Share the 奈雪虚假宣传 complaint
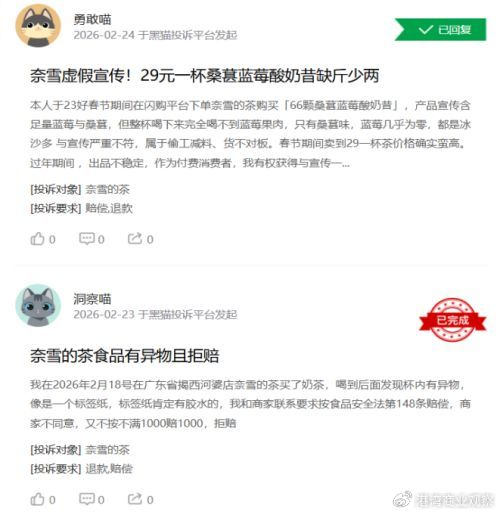The height and width of the screenshot is (515, 500). 140,239
